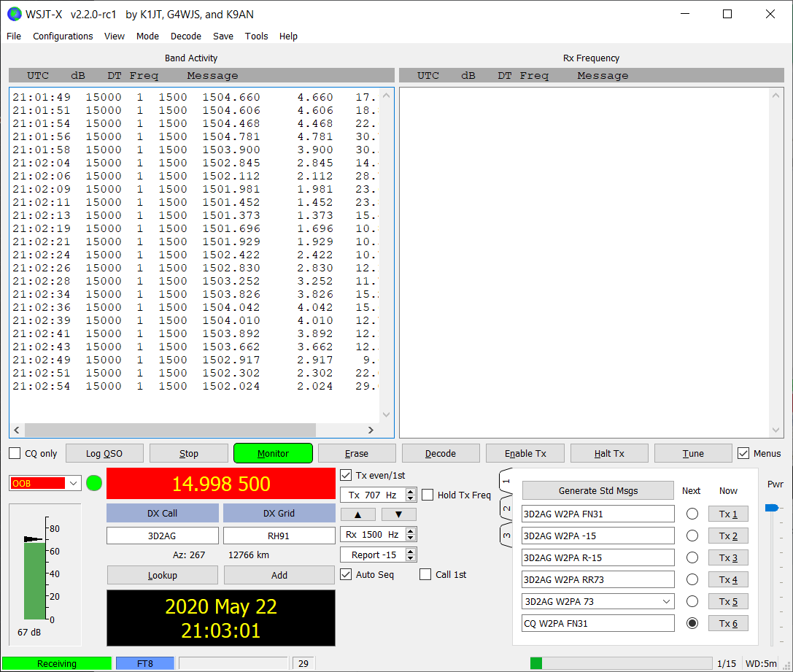Screen dimensions: 793x672
Task: Click Rx Frequency scroll up arrow
Action: point(775,95)
